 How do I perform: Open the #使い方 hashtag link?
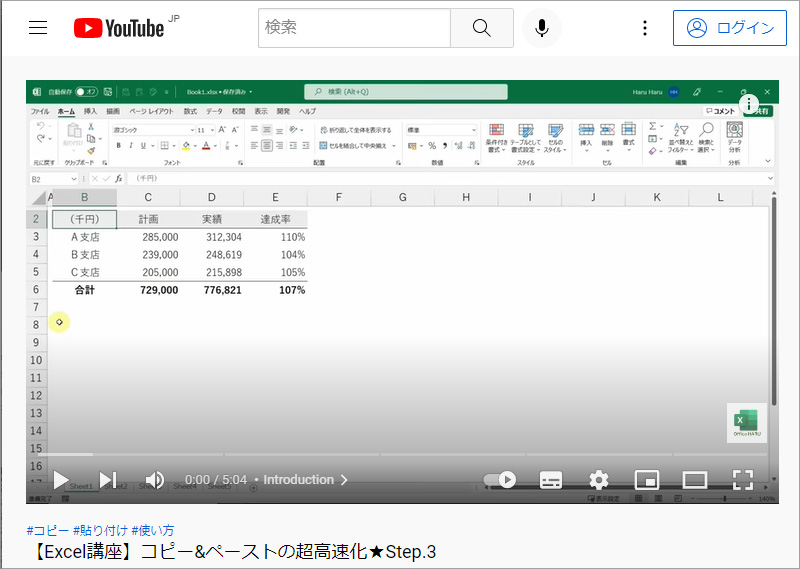click(x=153, y=530)
